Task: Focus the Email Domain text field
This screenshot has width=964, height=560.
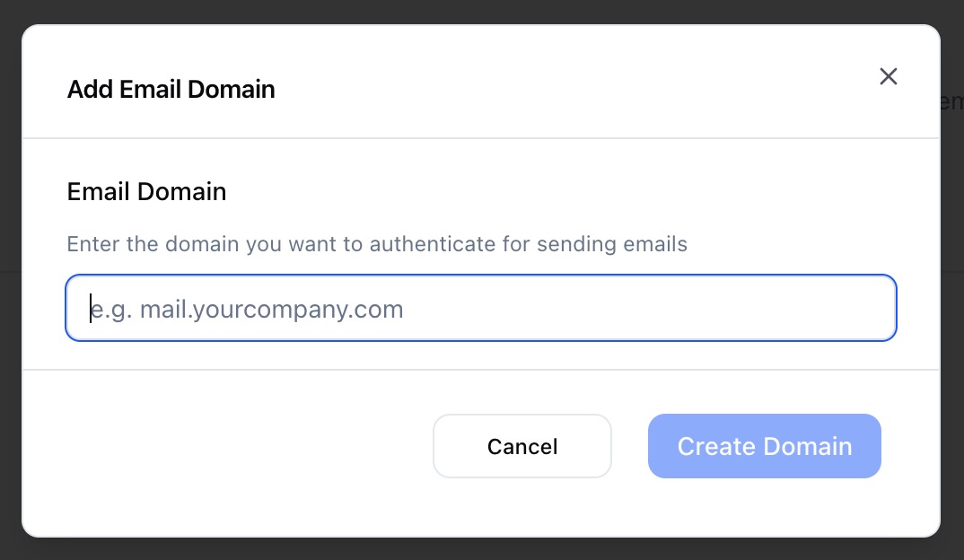Action: (480, 309)
